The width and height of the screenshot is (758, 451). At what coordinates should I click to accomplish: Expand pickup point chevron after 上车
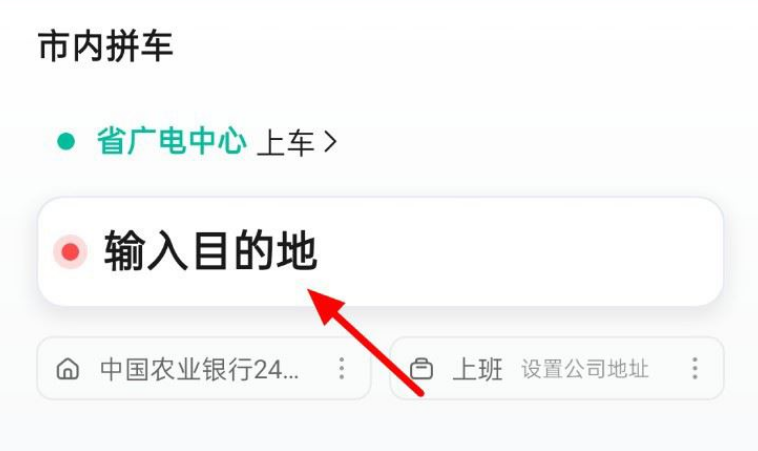click(x=331, y=143)
